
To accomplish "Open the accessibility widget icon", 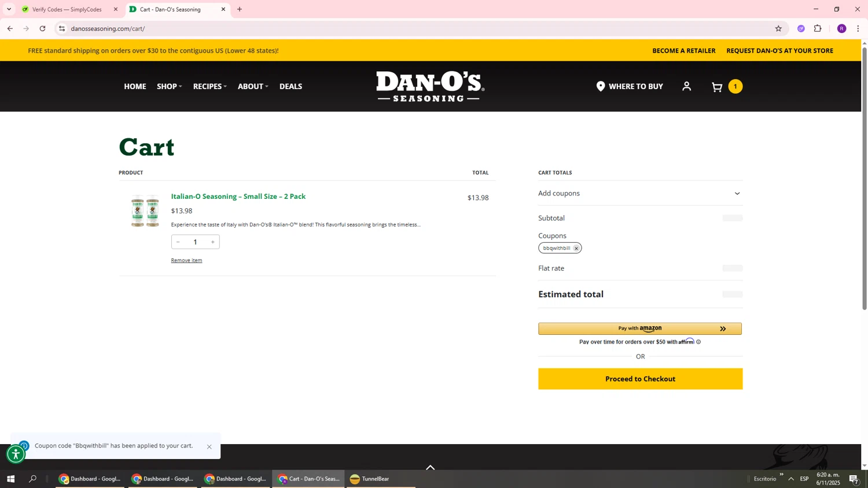I will coord(16,454).
